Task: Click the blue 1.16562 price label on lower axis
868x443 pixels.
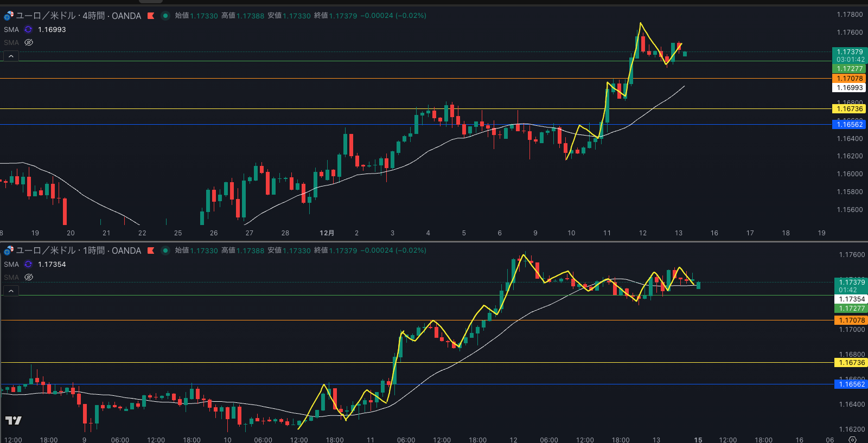Action: click(x=851, y=384)
